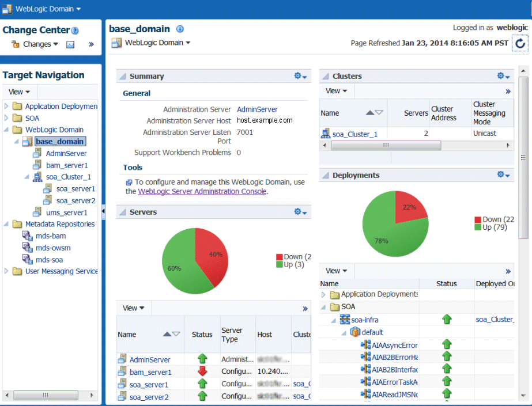The image size is (532, 406).
Task: Open the Changes menu
Action: 41,44
